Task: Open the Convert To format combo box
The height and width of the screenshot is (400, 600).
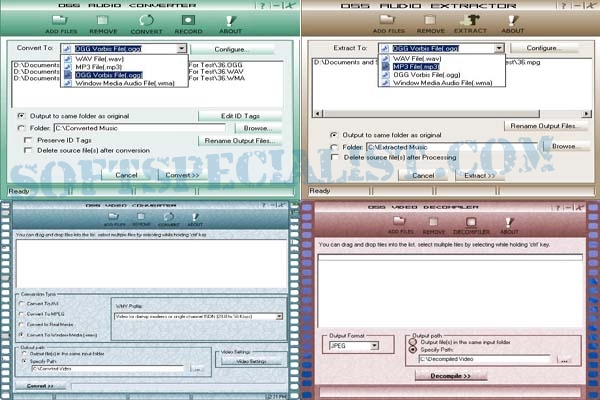Action: 124,49
